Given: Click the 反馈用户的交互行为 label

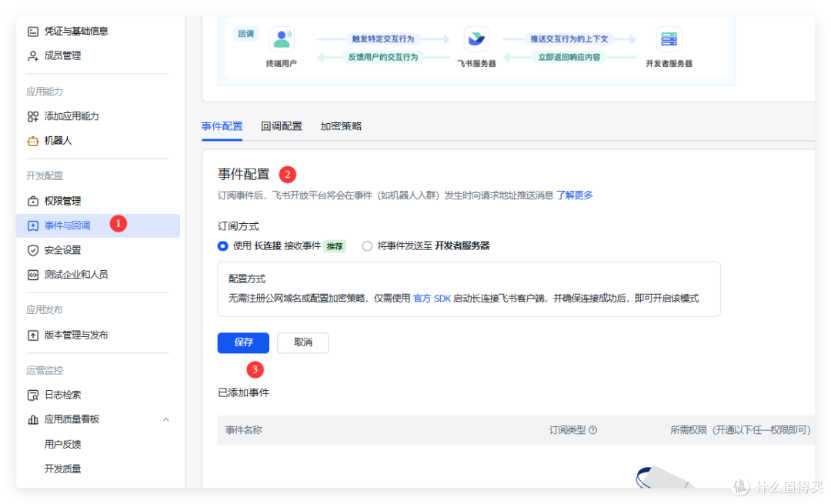Looking at the screenshot, I should (x=382, y=57).
